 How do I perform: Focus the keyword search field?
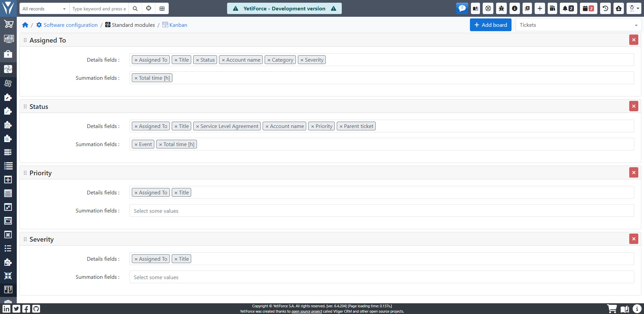click(x=99, y=8)
